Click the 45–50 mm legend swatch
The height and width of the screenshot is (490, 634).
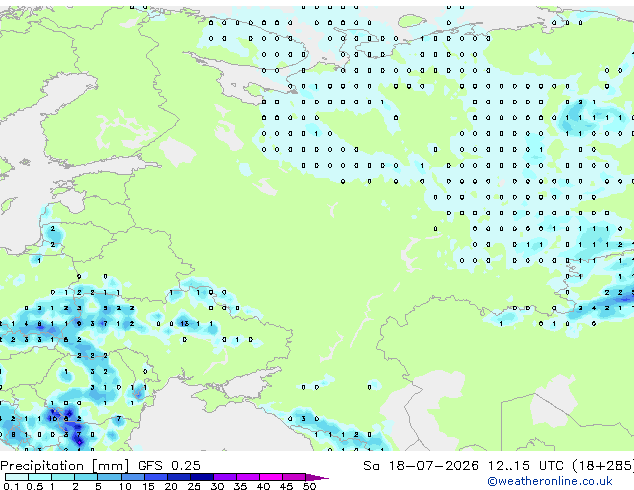click(294, 477)
